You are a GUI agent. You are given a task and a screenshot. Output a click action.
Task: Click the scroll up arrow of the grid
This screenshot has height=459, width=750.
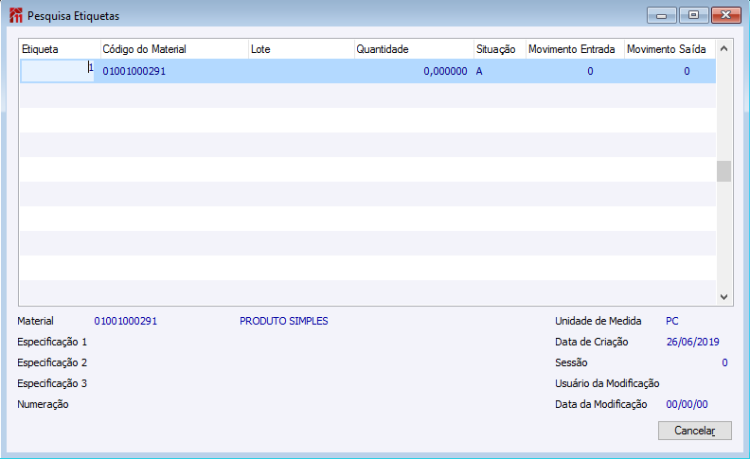pyautogui.click(x=724, y=48)
